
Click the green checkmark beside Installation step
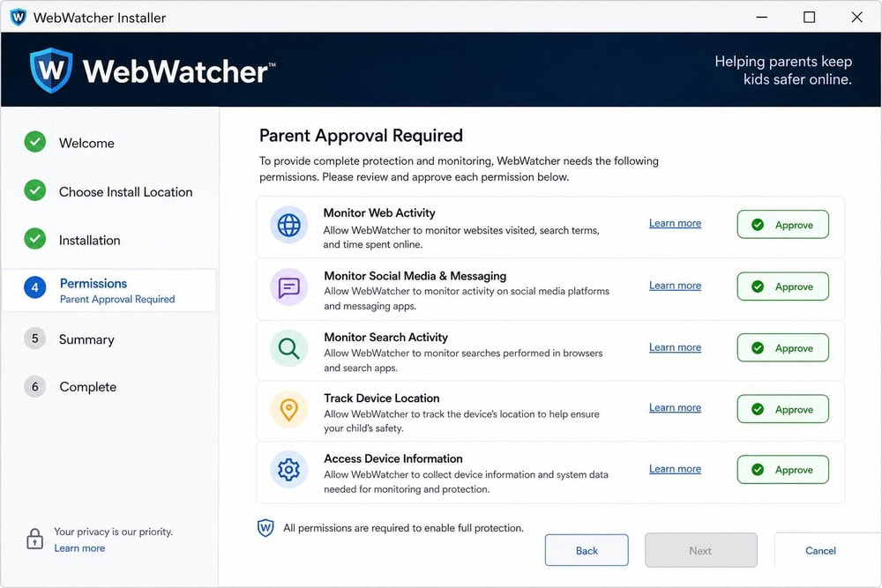click(35, 239)
